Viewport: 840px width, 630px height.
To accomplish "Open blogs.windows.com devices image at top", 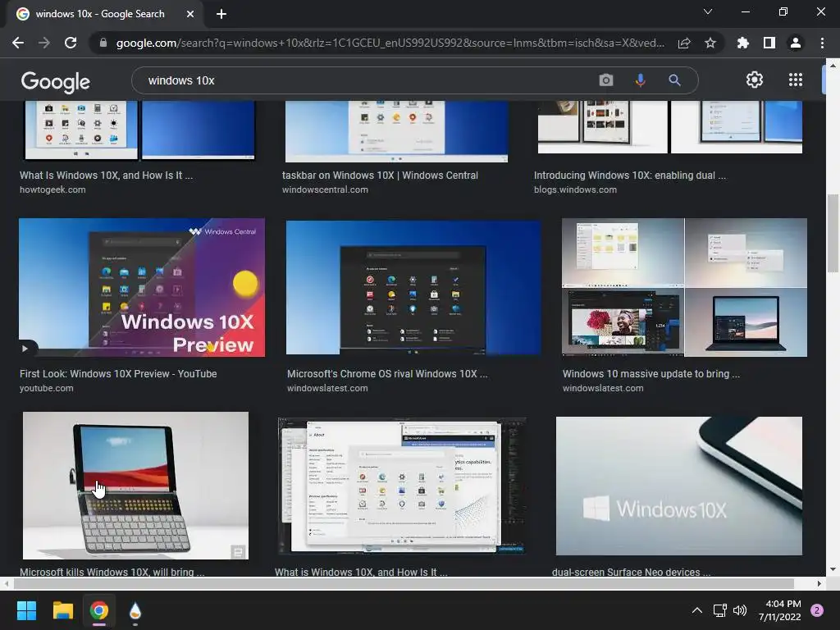I will 670,127.
